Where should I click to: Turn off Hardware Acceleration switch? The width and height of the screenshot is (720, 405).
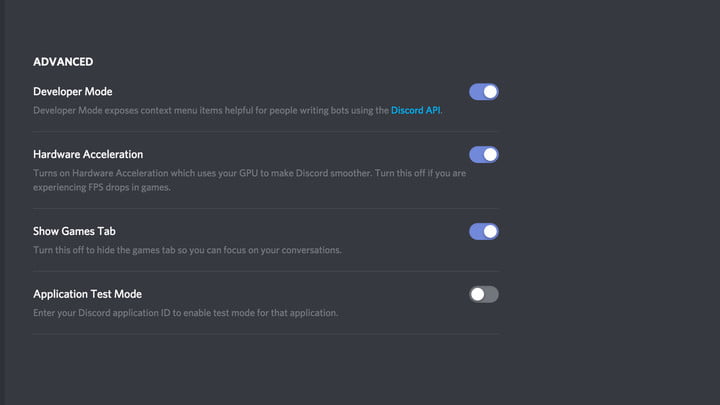tap(484, 155)
